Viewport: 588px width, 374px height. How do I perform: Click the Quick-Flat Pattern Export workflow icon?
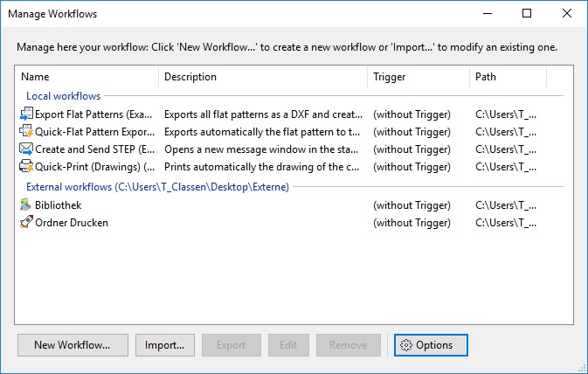pos(25,132)
